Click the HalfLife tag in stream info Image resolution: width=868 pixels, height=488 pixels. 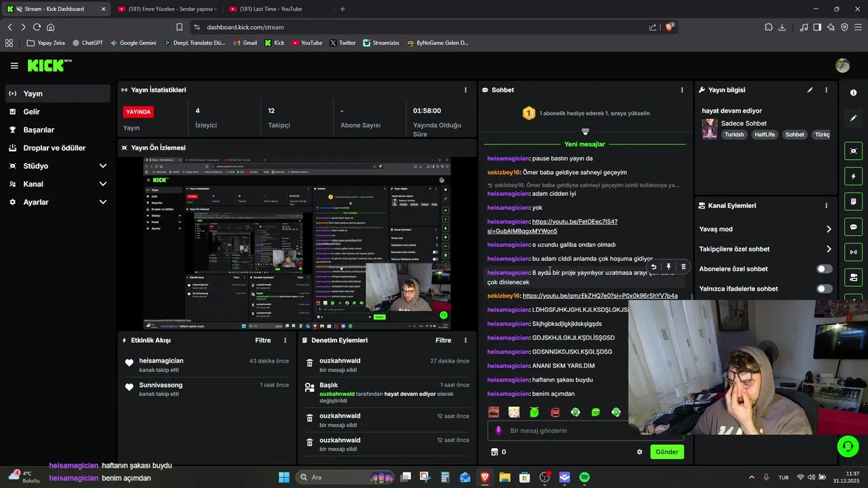coord(765,134)
